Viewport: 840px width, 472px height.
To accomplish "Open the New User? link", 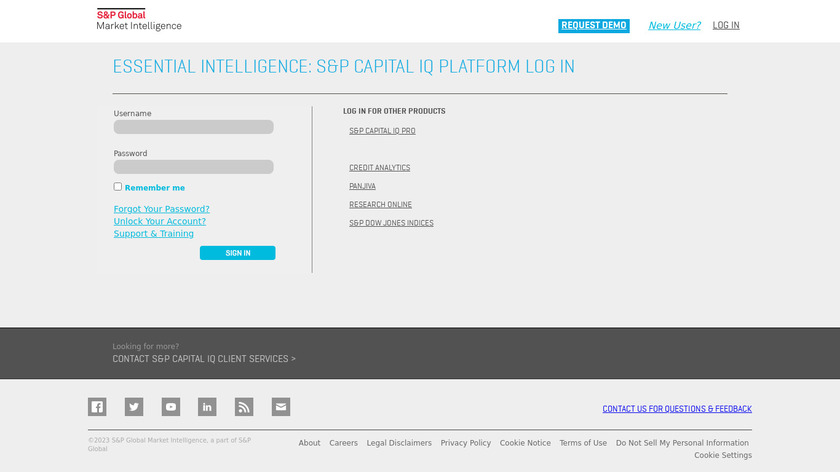I will 674,25.
